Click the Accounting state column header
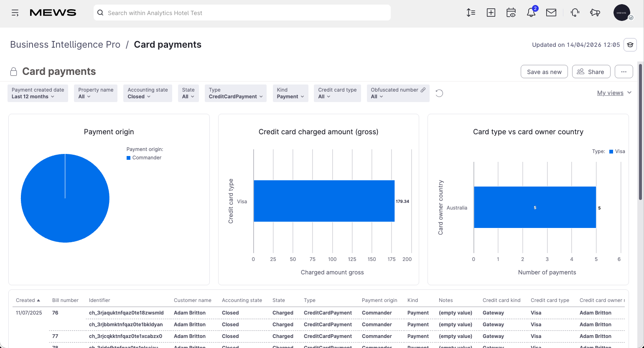Viewport: 644px width, 348px height. [x=242, y=300]
